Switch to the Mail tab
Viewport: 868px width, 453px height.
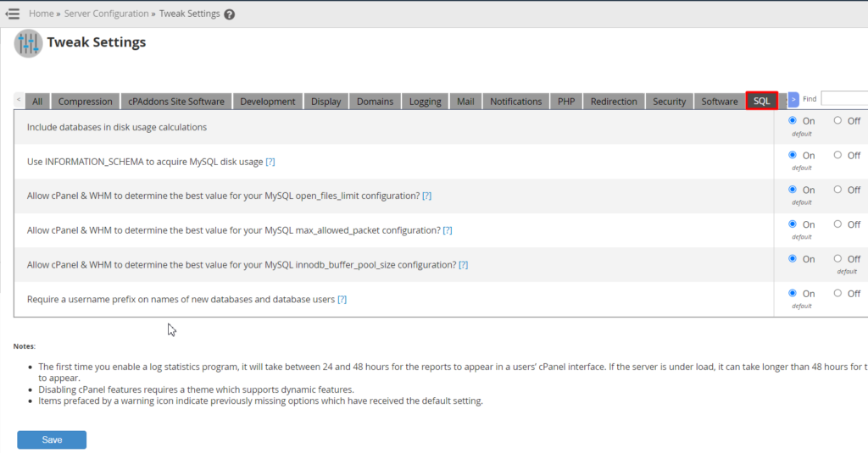pos(465,102)
